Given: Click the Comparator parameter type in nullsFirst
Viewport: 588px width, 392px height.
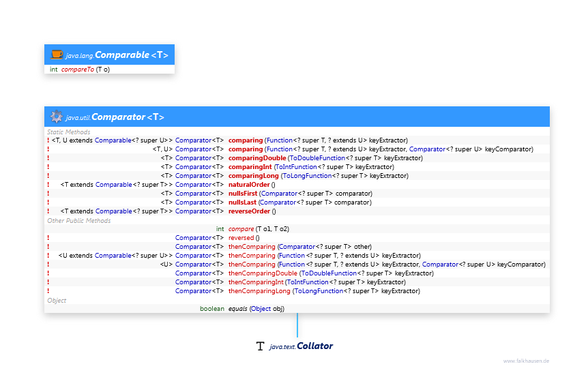Looking at the screenshot, I should click(280, 194).
